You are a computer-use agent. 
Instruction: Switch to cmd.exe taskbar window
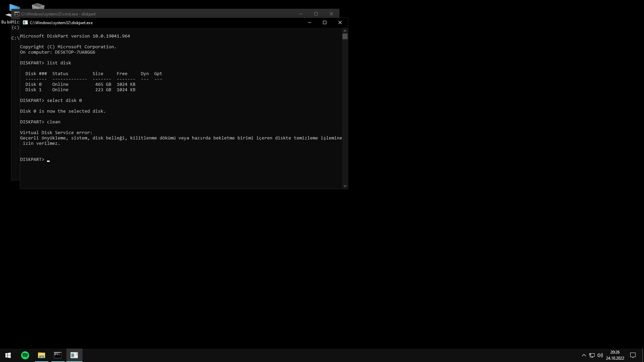tap(58, 355)
